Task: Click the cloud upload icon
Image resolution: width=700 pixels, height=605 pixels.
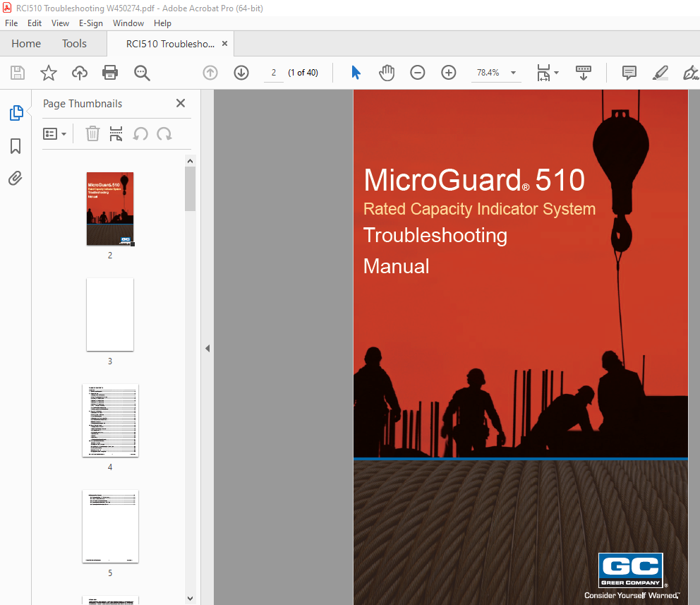Action: pyautogui.click(x=80, y=72)
